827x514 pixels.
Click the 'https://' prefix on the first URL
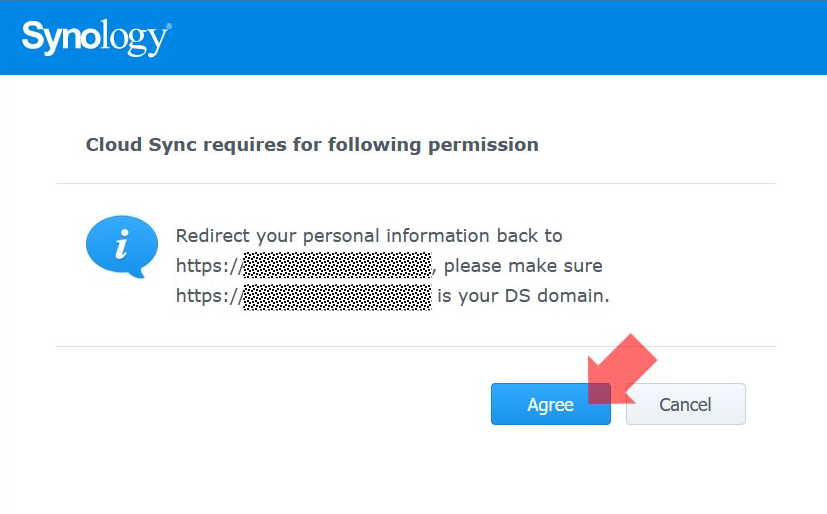click(208, 266)
